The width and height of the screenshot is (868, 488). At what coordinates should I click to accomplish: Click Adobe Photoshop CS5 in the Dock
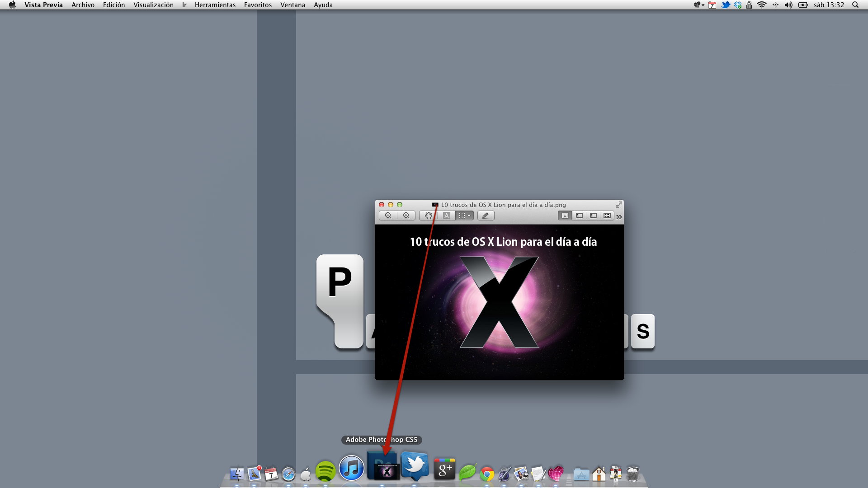[382, 466]
